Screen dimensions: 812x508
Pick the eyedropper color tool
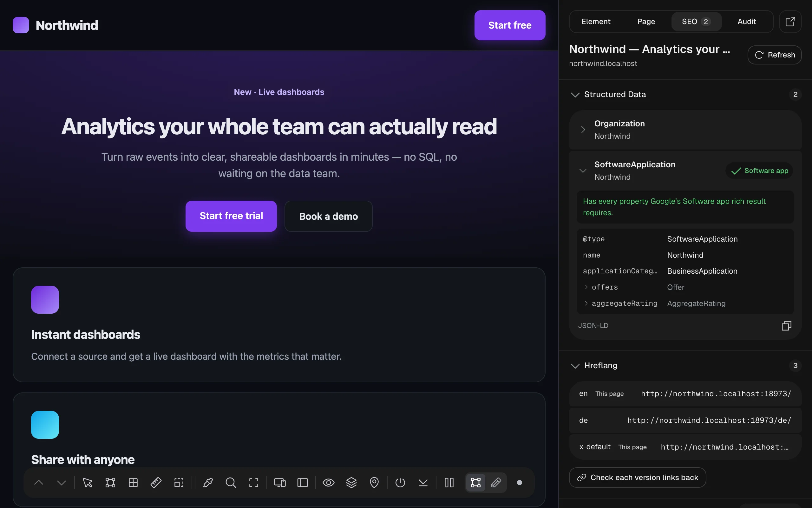[208, 483]
